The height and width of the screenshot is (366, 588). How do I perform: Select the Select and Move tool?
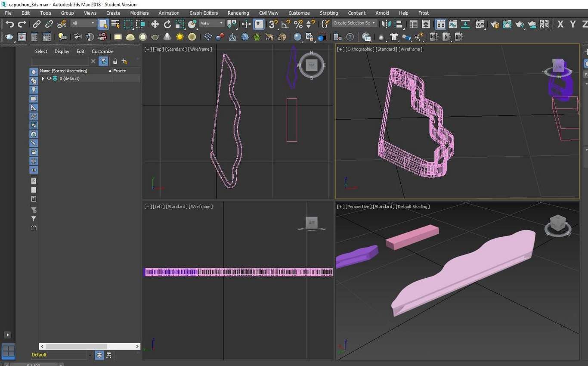[x=155, y=24]
